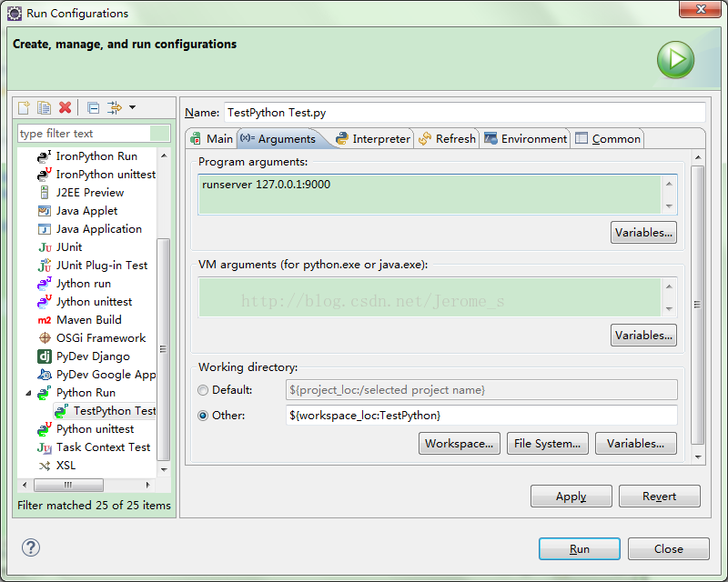
Task: Select the Jython run icon
Action: pyautogui.click(x=44, y=284)
